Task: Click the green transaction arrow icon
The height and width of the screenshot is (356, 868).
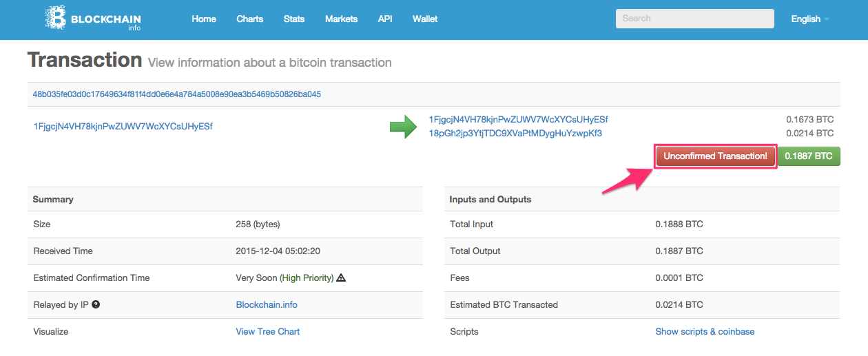Action: click(403, 127)
